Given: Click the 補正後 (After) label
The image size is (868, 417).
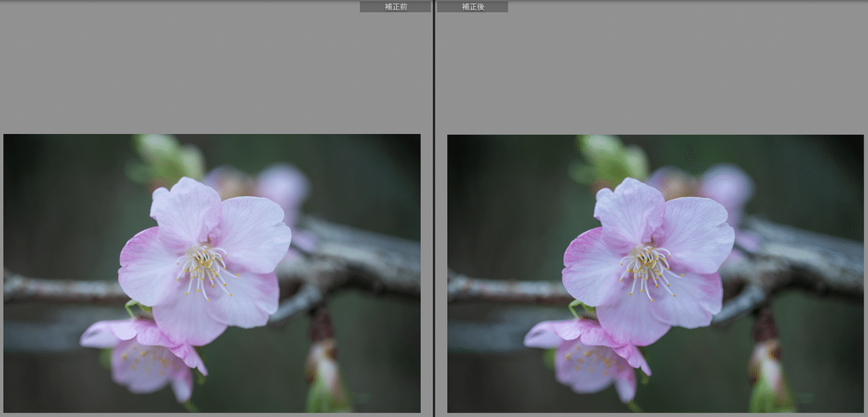Looking at the screenshot, I should pos(472,7).
